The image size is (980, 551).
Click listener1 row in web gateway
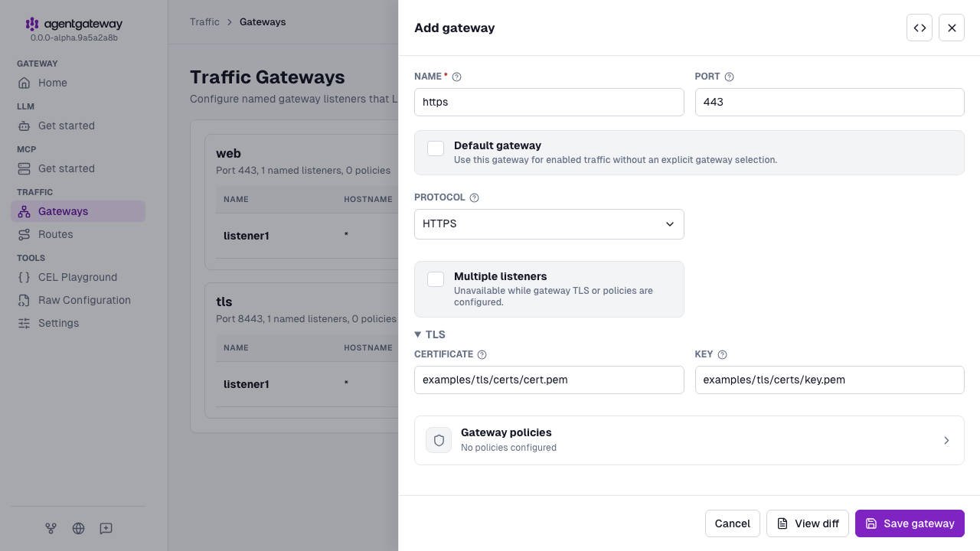pos(307,236)
